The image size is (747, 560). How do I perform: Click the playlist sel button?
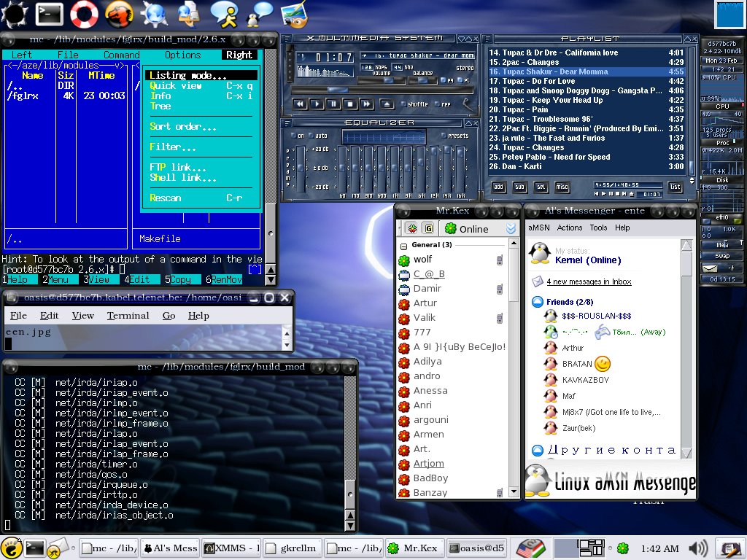541,187
